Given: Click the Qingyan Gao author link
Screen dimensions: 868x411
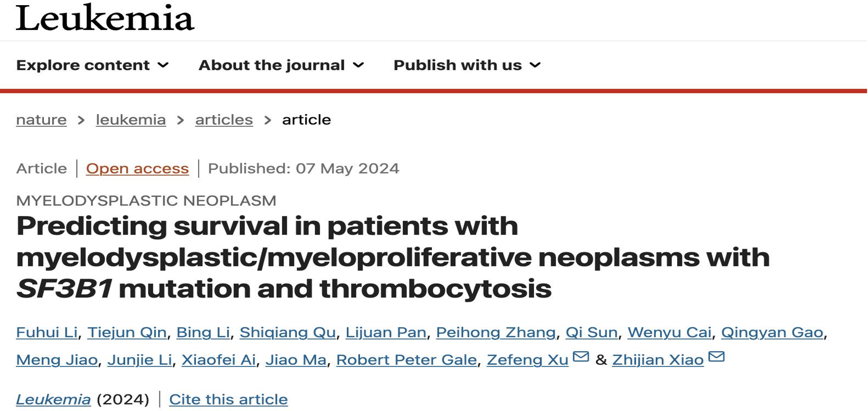Looking at the screenshot, I should [772, 332].
